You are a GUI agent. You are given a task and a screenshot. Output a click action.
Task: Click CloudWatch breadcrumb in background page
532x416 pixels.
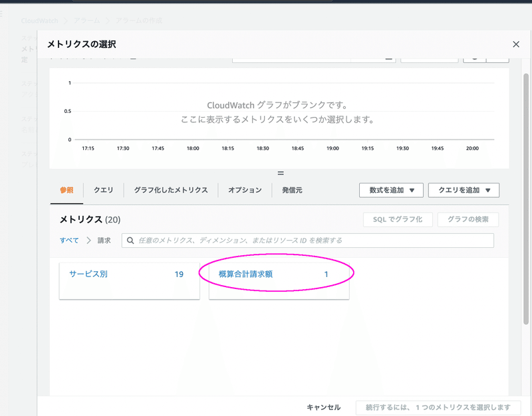39,21
